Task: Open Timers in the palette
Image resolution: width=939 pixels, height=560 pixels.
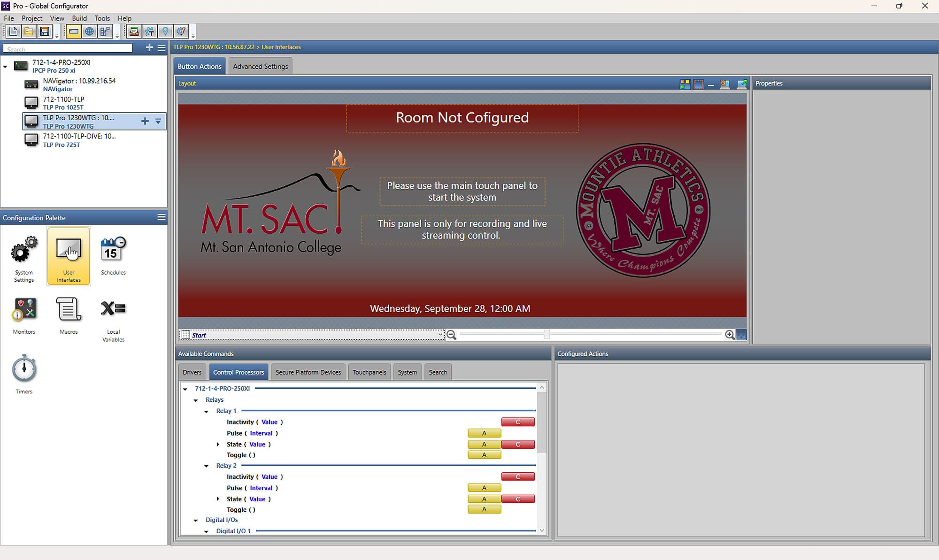Action: point(24,375)
